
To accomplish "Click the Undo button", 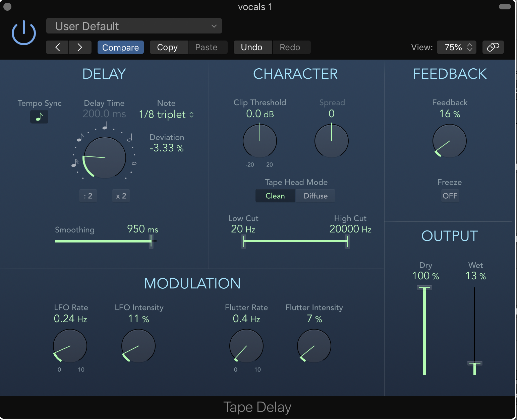I will click(x=253, y=47).
